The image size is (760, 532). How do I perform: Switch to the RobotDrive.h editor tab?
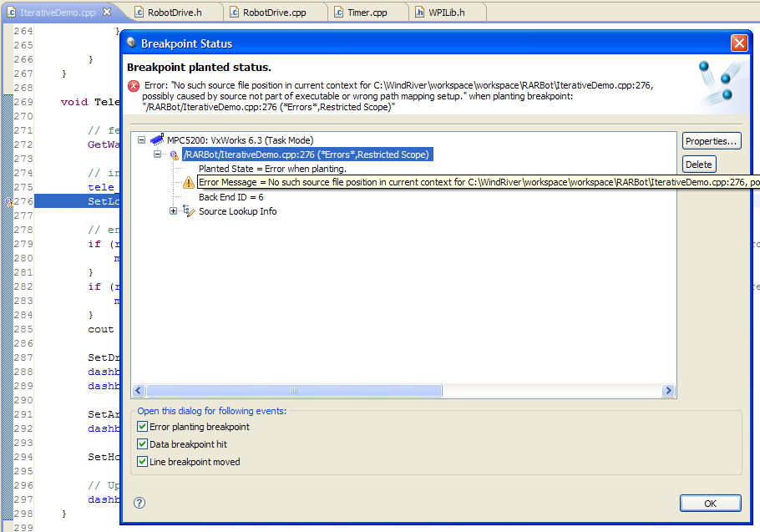(169, 13)
